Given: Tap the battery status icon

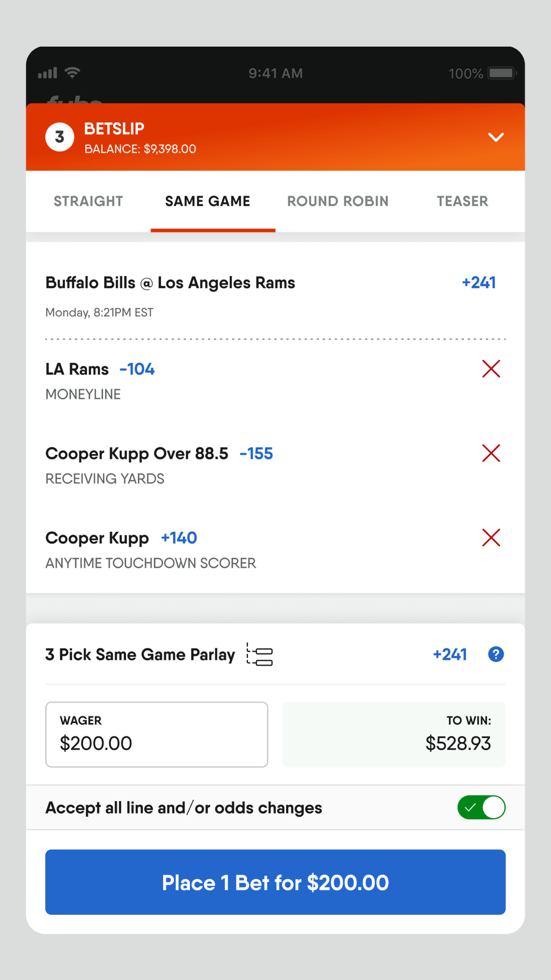Looking at the screenshot, I should (501, 73).
